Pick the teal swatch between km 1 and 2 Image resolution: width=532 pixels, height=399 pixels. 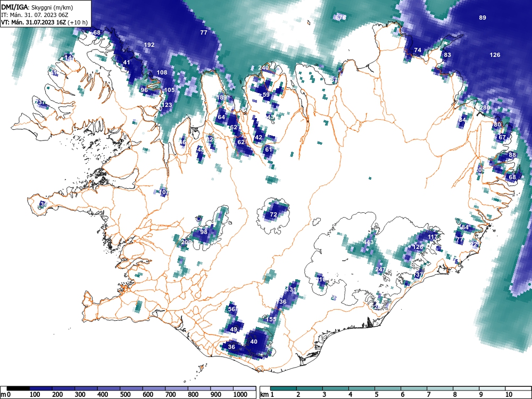(x=284, y=388)
